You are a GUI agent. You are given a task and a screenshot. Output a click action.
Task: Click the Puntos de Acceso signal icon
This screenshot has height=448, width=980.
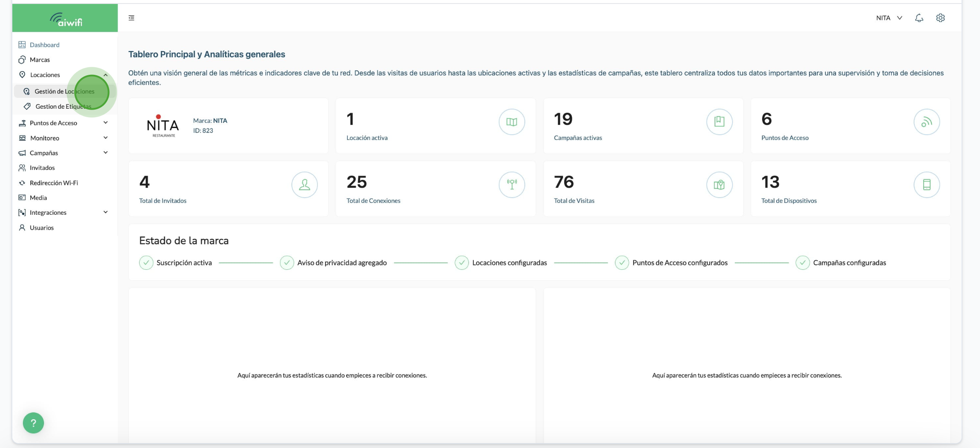point(927,122)
